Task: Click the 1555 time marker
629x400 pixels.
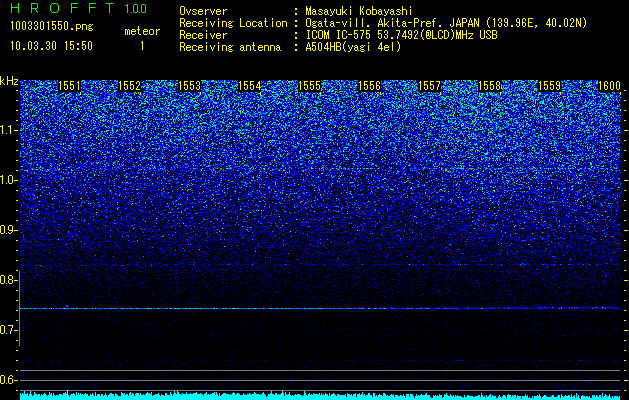Action: [x=310, y=86]
